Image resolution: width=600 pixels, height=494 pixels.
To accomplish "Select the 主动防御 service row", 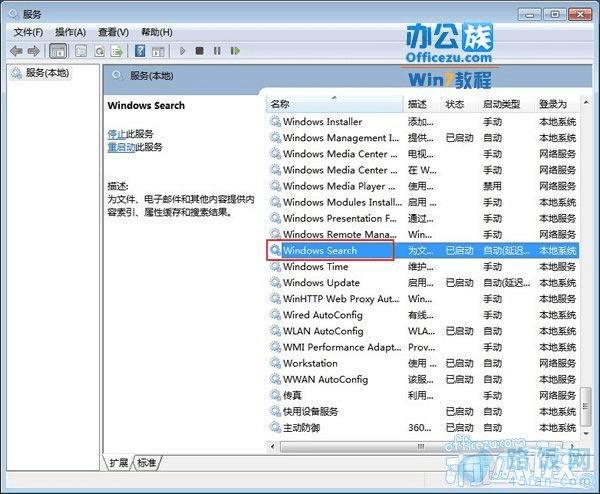I will [x=423, y=427].
